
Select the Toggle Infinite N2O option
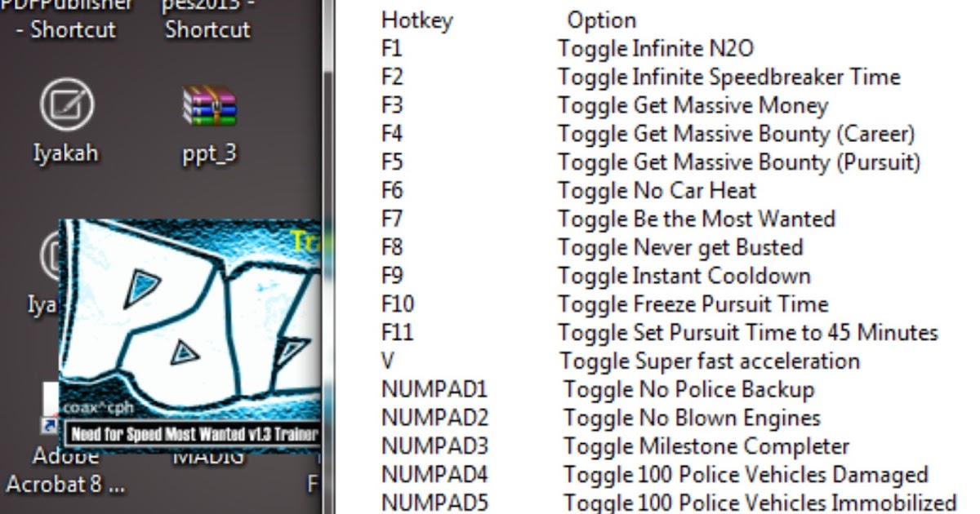(x=656, y=49)
